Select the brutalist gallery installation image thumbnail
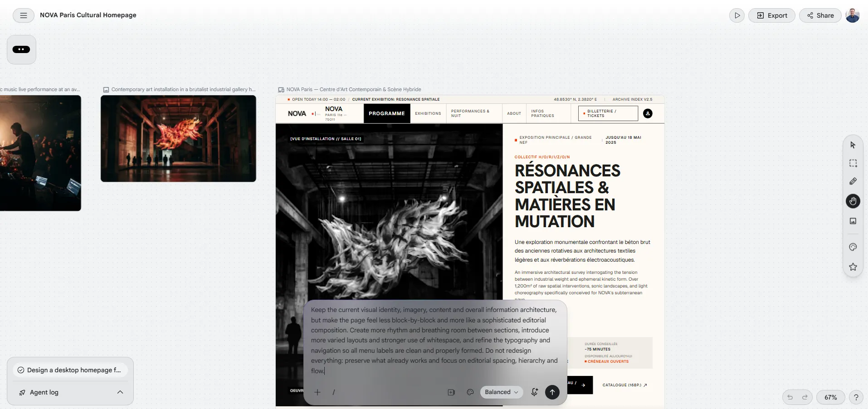 tap(178, 139)
